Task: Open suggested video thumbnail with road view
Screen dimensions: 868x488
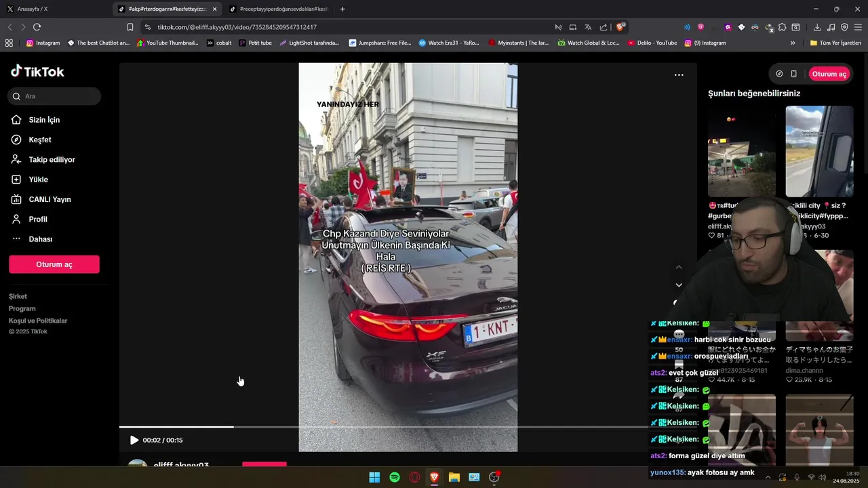Action: coord(819,151)
